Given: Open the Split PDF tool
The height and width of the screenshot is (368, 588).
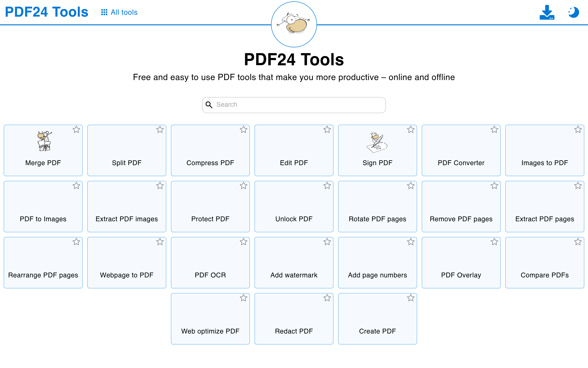Looking at the screenshot, I should 127,150.
